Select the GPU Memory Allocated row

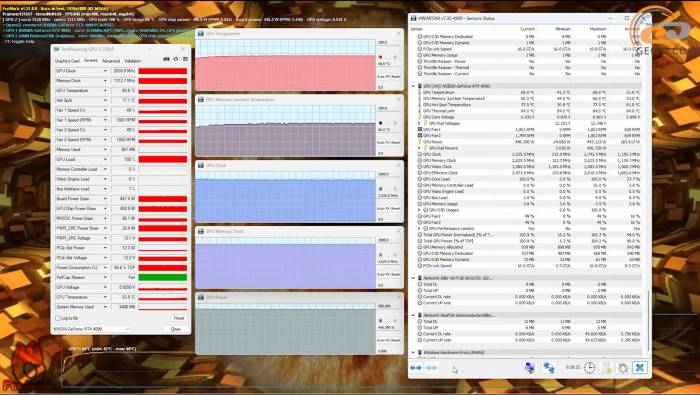click(x=529, y=247)
